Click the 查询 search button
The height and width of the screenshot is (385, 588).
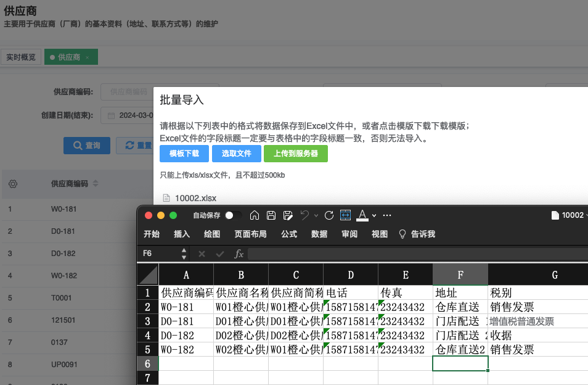(87, 146)
